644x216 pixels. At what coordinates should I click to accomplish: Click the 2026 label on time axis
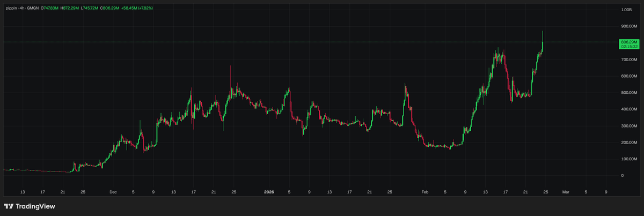(x=269, y=191)
